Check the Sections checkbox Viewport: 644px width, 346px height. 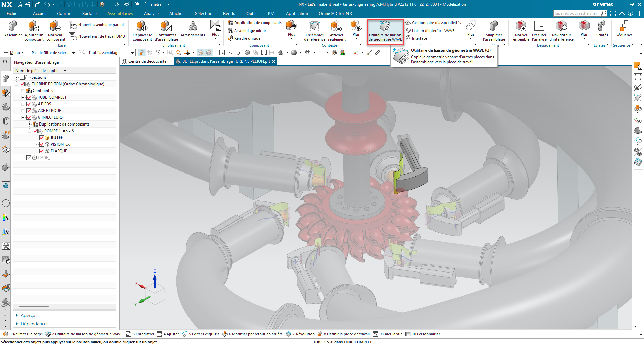pos(22,77)
